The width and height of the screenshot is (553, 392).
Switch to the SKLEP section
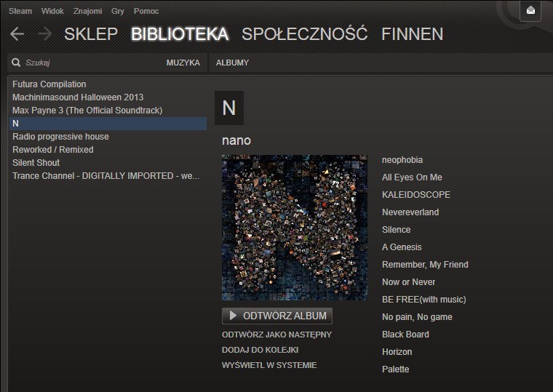click(91, 34)
